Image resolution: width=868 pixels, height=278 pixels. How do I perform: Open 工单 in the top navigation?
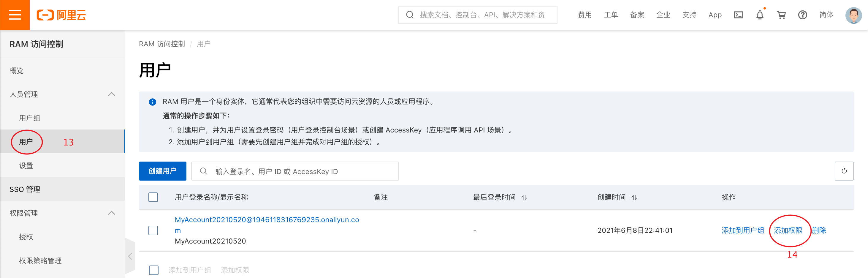coord(611,15)
